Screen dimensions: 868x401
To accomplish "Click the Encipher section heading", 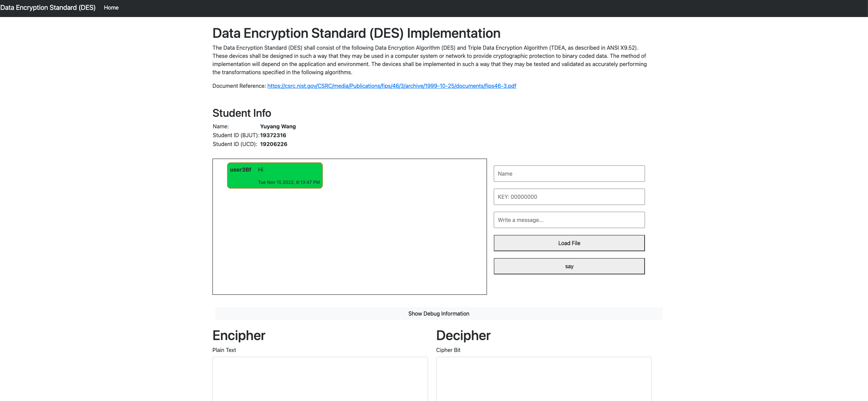I will tap(238, 335).
